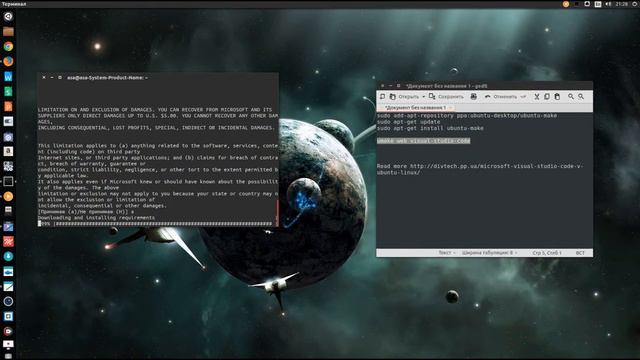
Task: Open the Amazon icon in launcher
Action: [x=8, y=151]
